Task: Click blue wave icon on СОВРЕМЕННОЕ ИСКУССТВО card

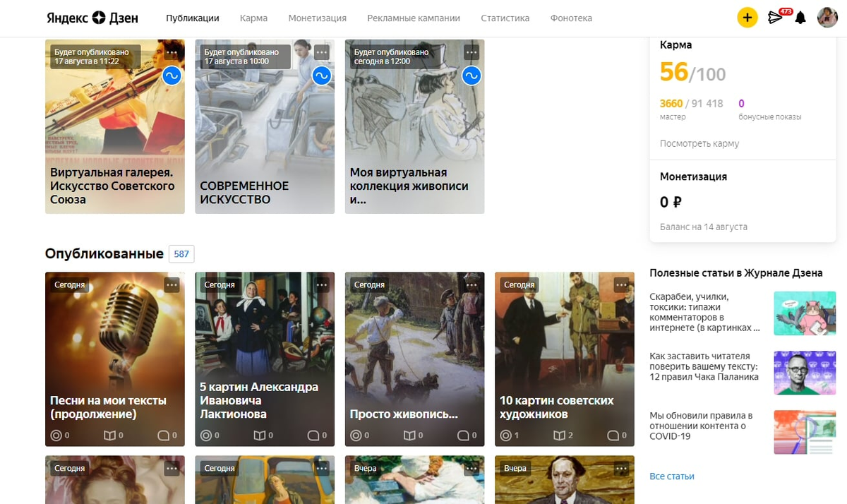Action: [321, 76]
